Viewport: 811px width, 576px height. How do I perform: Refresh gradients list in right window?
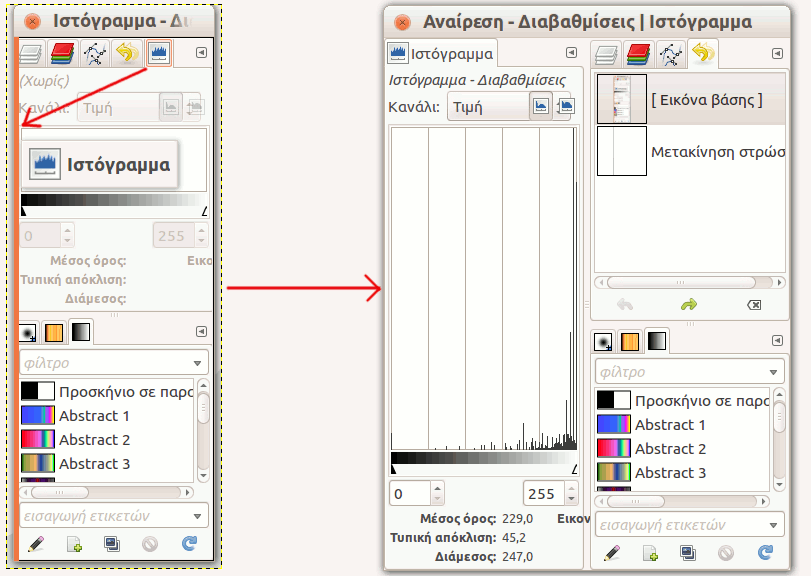click(x=765, y=552)
